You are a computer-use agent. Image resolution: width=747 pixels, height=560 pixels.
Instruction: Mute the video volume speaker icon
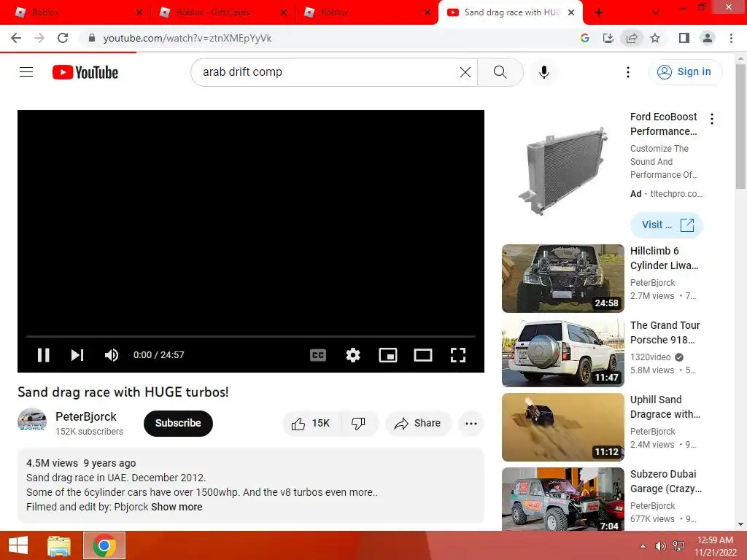point(112,355)
